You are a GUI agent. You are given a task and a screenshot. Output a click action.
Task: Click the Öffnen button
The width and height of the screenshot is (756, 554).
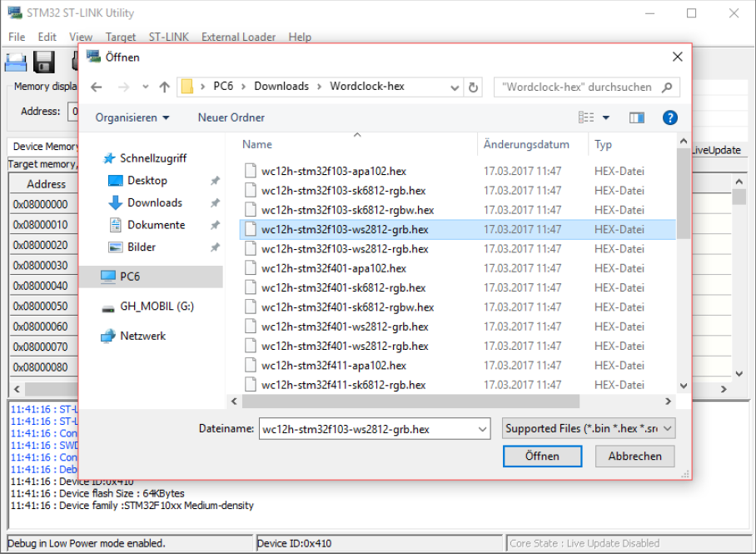542,456
